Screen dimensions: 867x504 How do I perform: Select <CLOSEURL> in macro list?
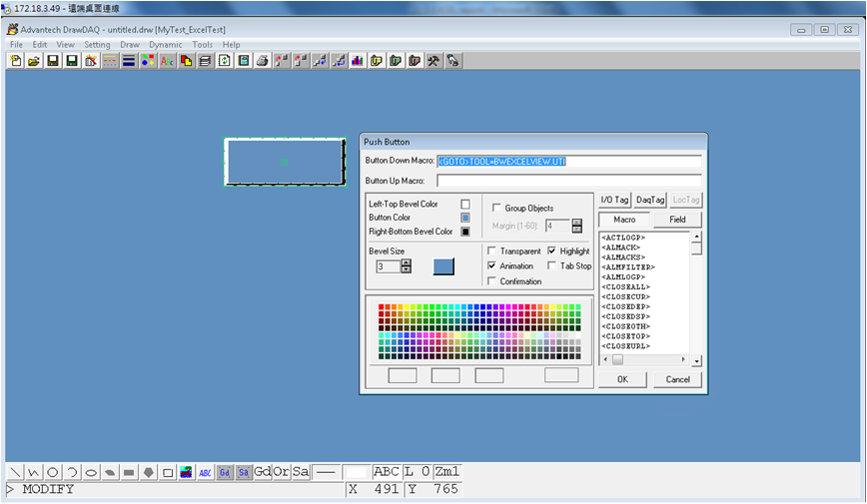tap(625, 346)
